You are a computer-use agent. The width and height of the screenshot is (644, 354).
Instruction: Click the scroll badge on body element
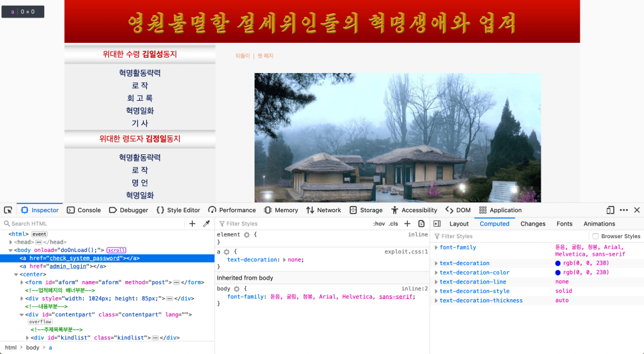116,250
